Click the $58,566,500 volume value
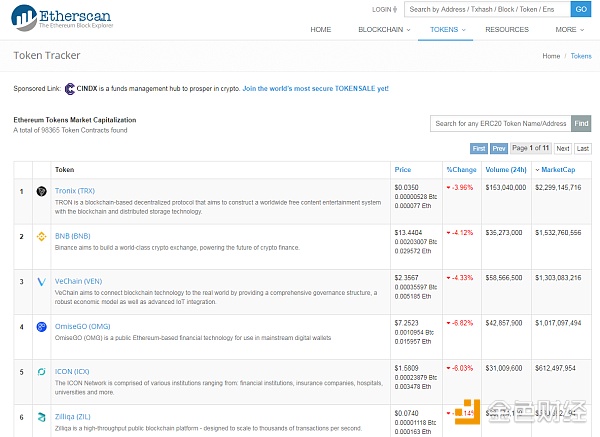The height and width of the screenshot is (437, 600). coord(504,278)
